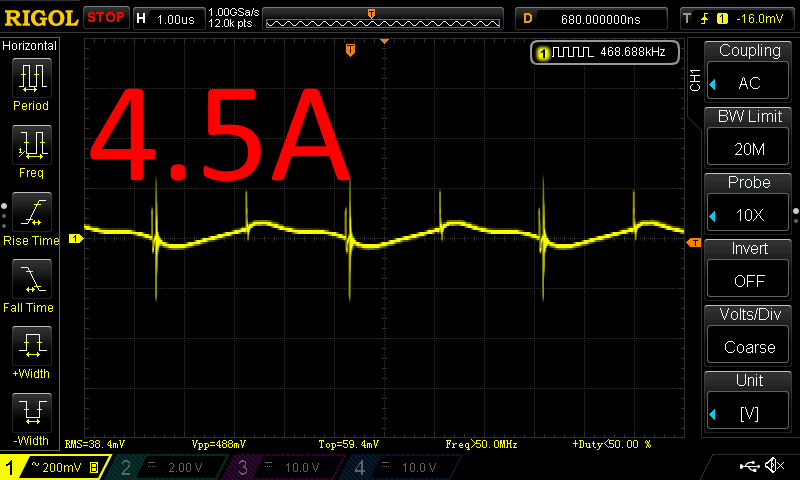Click the Top=59.4mV measurement
The image size is (800, 480).
coord(348,444)
